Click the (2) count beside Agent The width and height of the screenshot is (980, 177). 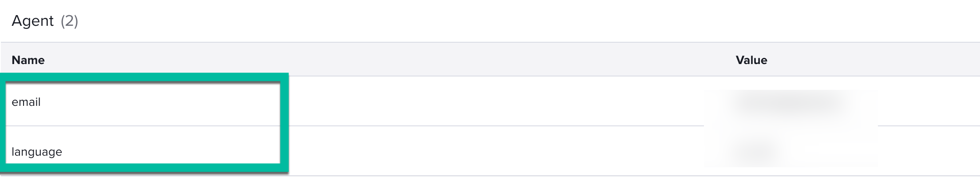point(69,21)
